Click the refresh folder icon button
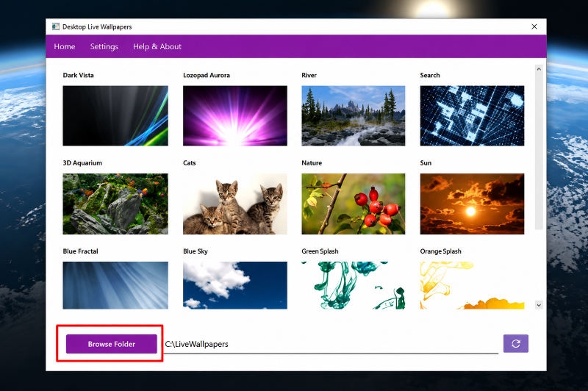This screenshot has width=588, height=391. coord(516,343)
